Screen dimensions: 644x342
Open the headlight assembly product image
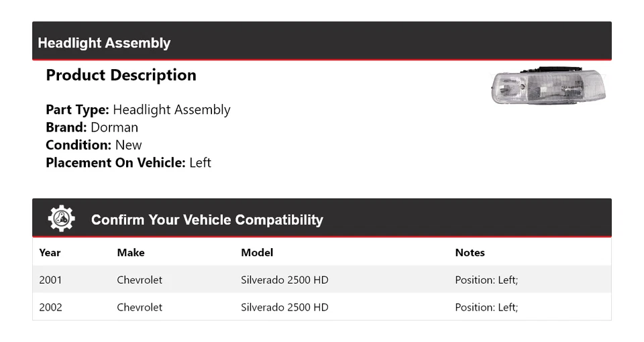click(x=548, y=86)
